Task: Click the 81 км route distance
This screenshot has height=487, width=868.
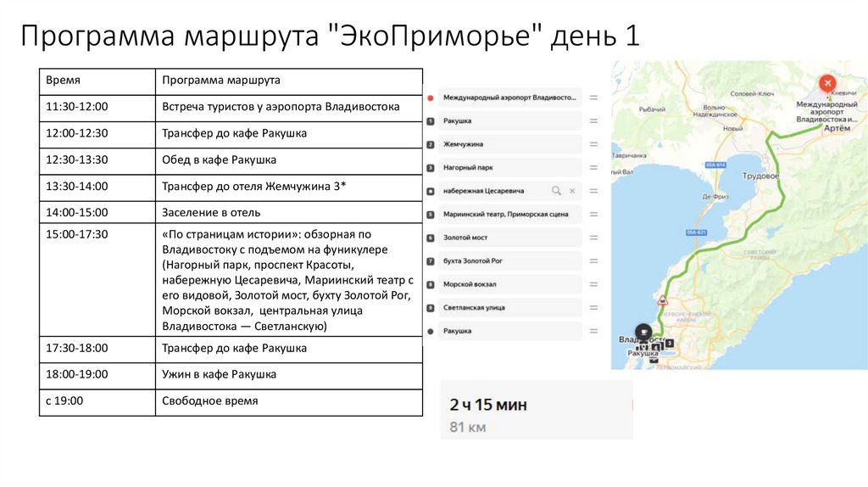Action: (x=468, y=427)
